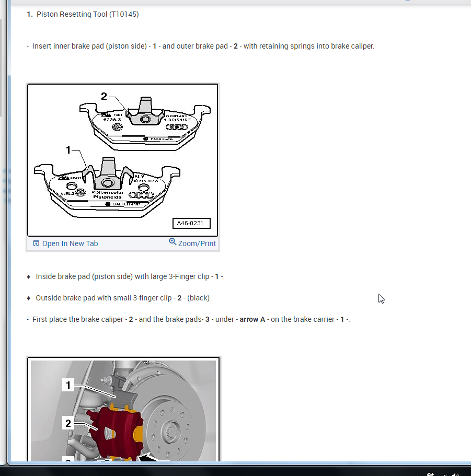Click the Open In New Tab icon
The height and width of the screenshot is (476, 471).
(x=36, y=243)
